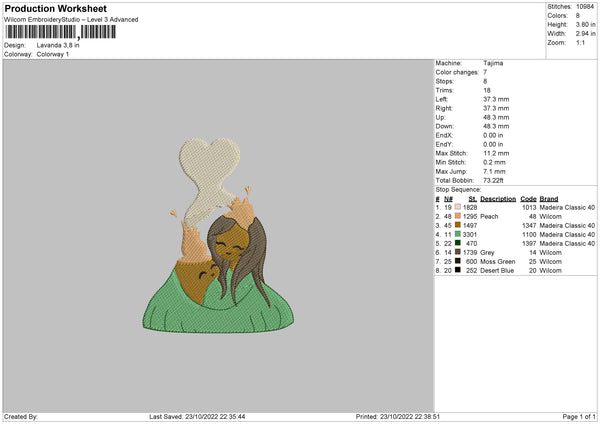600x424 pixels.
Task: Click the Code column header
Action: coord(529,198)
